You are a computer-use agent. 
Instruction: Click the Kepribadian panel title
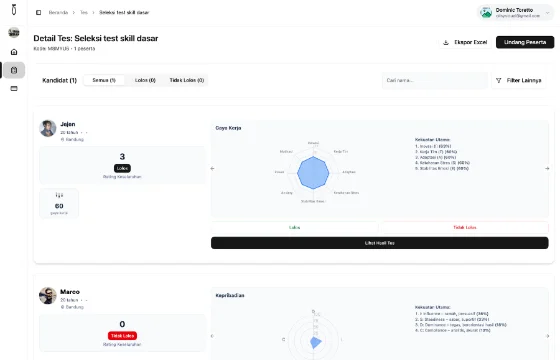230,295
